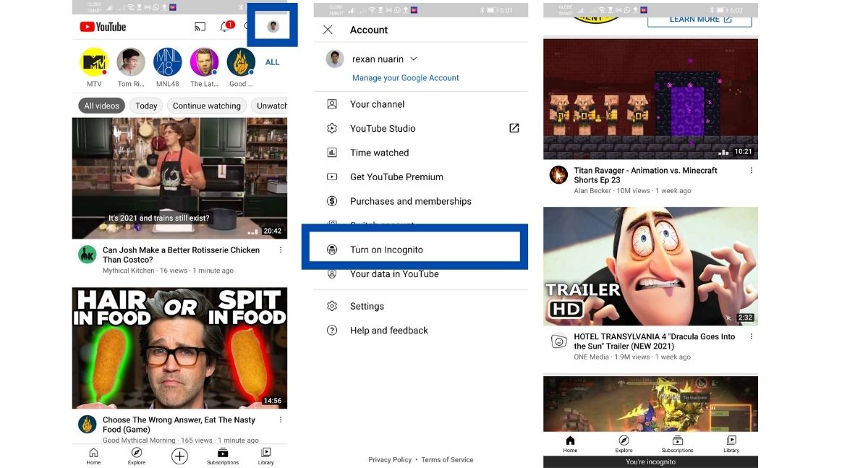The width and height of the screenshot is (868, 468).
Task: Close the Account menu with X icon
Action: click(328, 30)
